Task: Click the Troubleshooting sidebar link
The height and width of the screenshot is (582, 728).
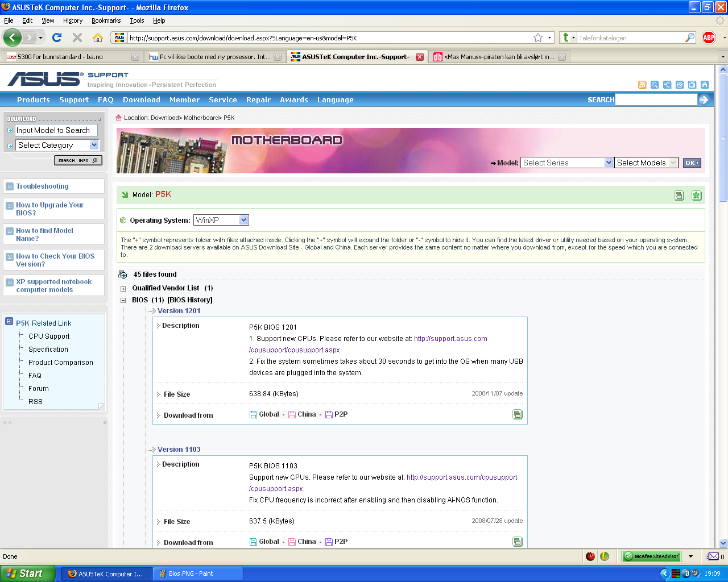Action: (42, 186)
